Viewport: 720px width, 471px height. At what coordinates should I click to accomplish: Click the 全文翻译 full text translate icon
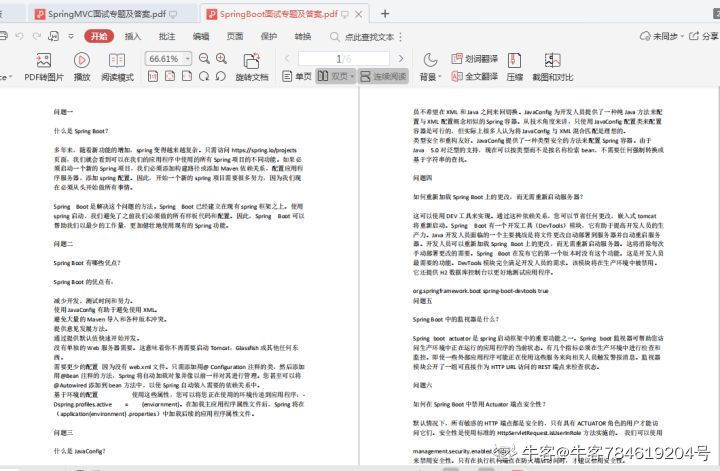(456, 76)
